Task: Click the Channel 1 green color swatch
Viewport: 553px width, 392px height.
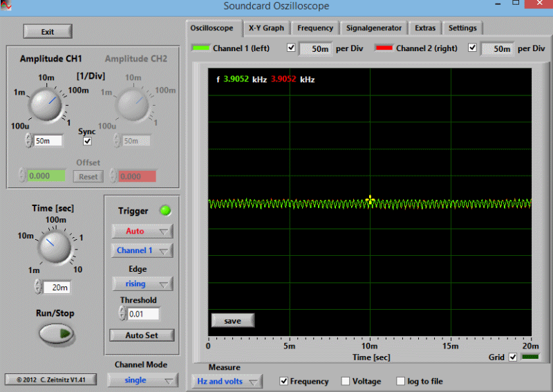Action: point(201,48)
